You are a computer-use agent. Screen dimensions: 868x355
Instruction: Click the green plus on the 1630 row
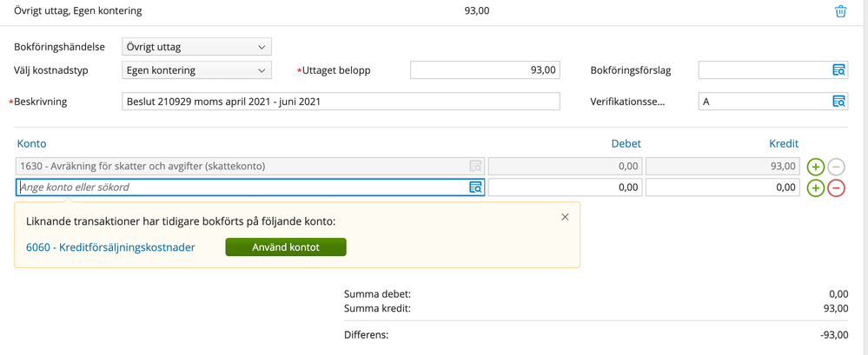815,167
